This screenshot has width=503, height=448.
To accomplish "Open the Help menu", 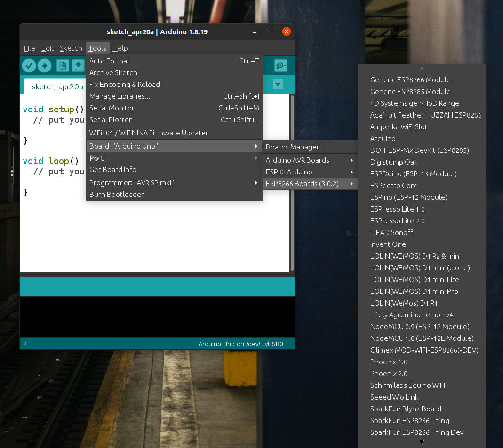I will pos(120,48).
